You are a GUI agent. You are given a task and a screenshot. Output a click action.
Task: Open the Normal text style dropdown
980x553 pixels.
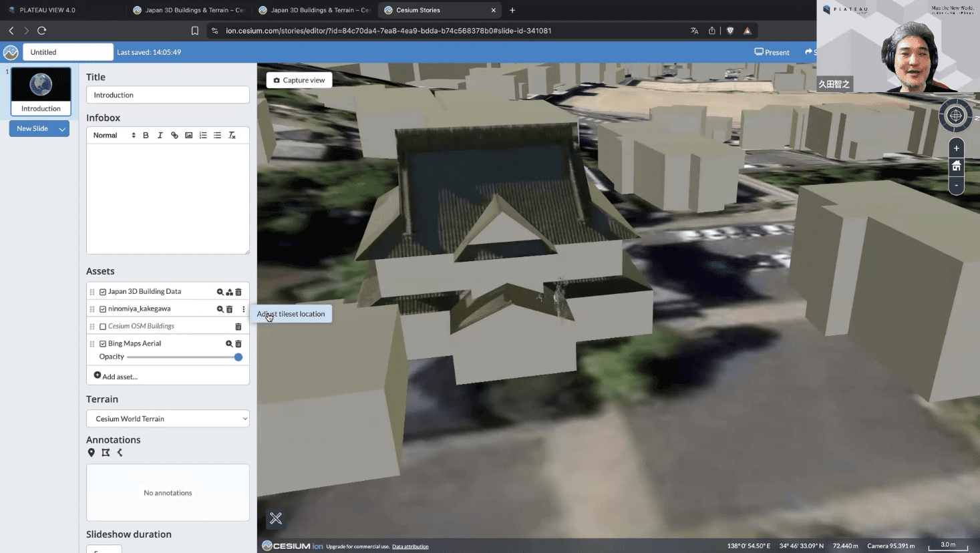(114, 136)
